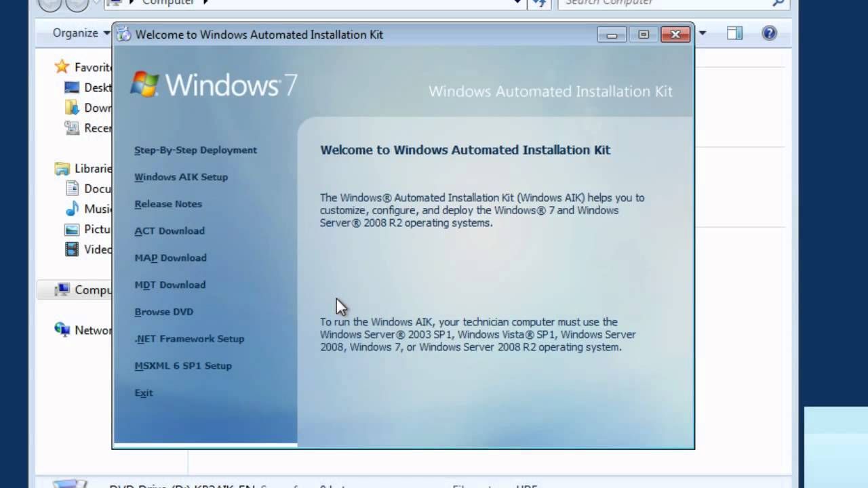The width and height of the screenshot is (868, 488).
Task: Click the AIK title bar installer icon
Action: coord(124,34)
